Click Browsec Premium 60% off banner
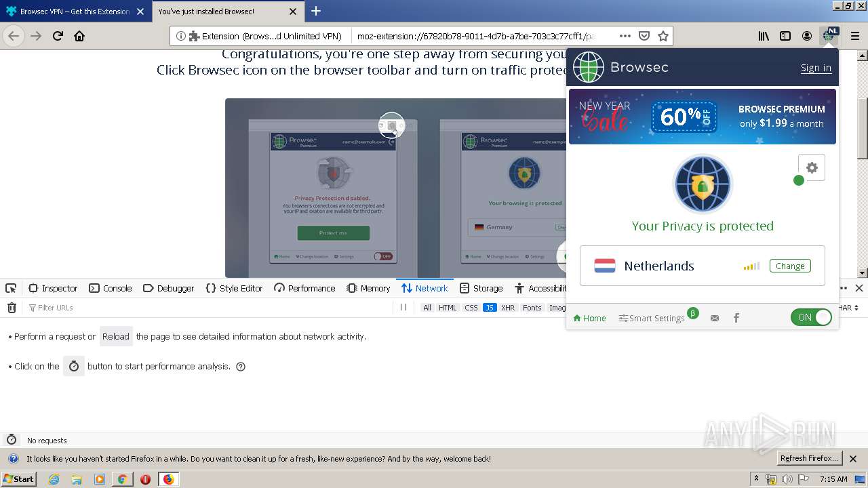 (x=702, y=117)
